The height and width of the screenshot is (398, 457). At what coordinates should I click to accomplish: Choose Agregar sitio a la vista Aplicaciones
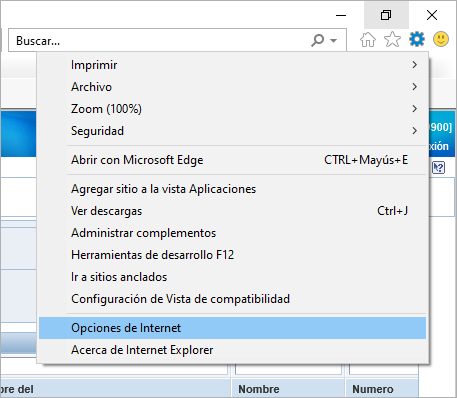coord(232,189)
